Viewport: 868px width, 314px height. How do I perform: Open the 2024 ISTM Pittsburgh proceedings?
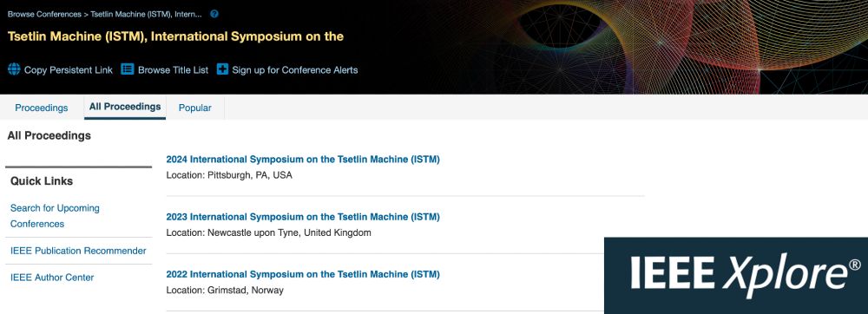tap(303, 160)
